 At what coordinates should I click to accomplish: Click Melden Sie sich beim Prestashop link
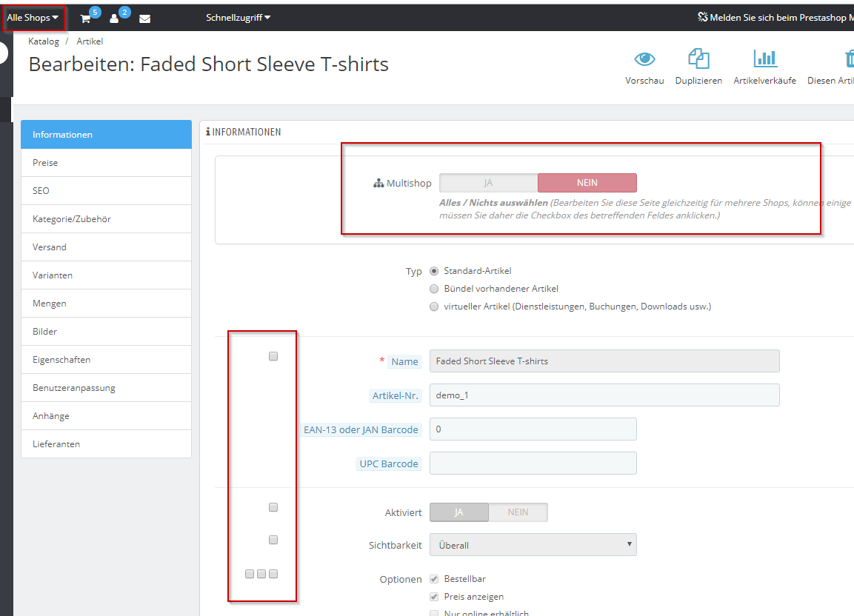[775, 18]
